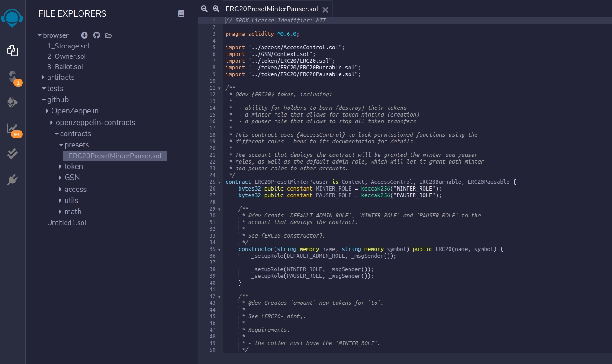The image size is (612, 364).
Task: Fold the code block at line 25
Action: point(219,182)
